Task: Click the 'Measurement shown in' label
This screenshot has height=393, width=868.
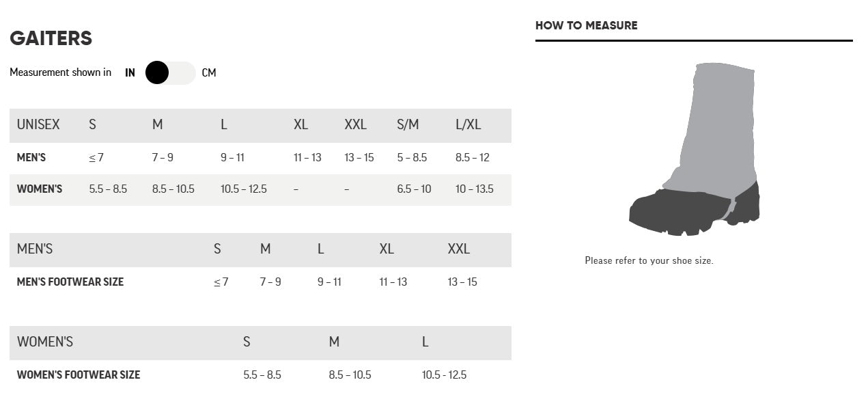Action: coord(60,72)
